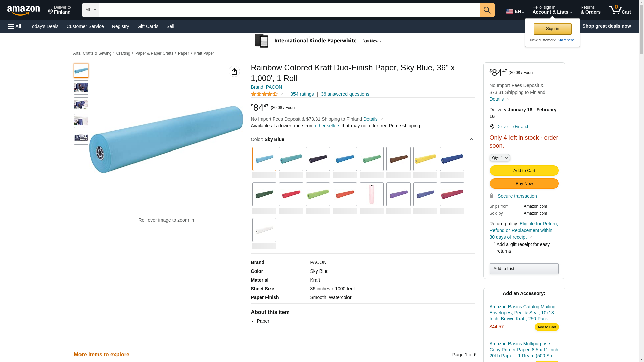Open the 354 ratings link
Screen dimensions: 644x362
click(302, 94)
